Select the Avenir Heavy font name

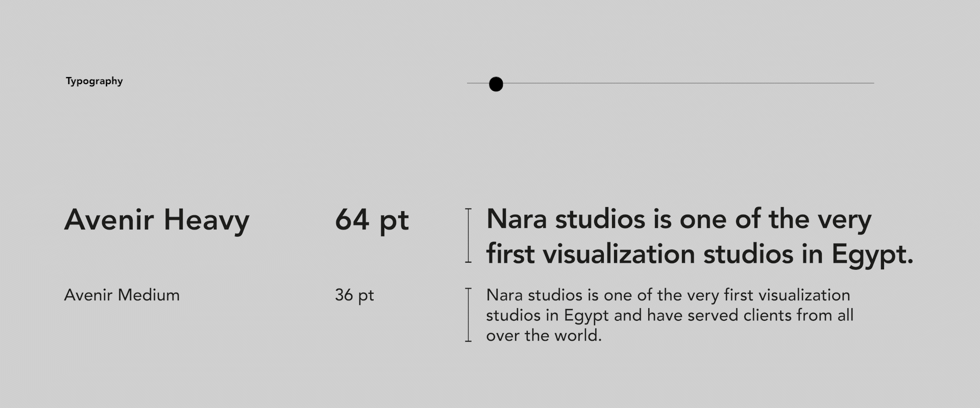click(157, 220)
